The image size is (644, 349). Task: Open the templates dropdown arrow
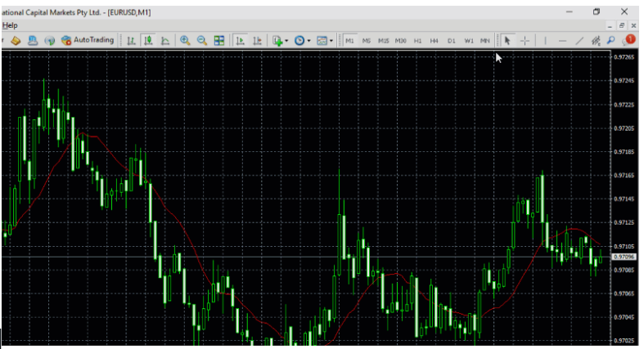[331, 40]
